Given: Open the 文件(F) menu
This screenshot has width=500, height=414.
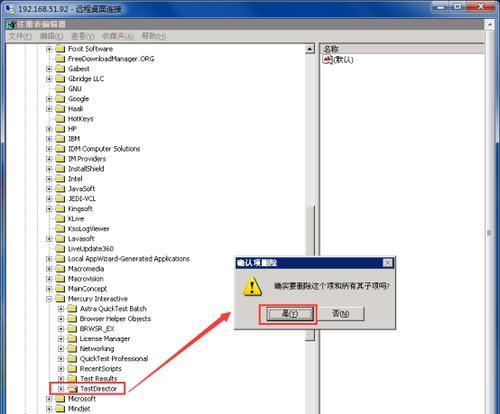Looking at the screenshot, I should (20, 36).
